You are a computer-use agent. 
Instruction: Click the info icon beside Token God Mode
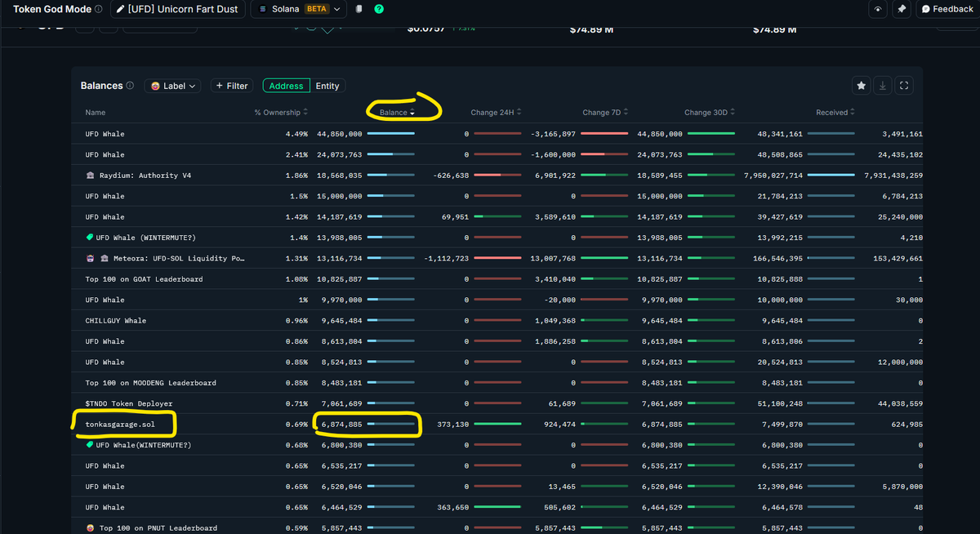pos(99,9)
